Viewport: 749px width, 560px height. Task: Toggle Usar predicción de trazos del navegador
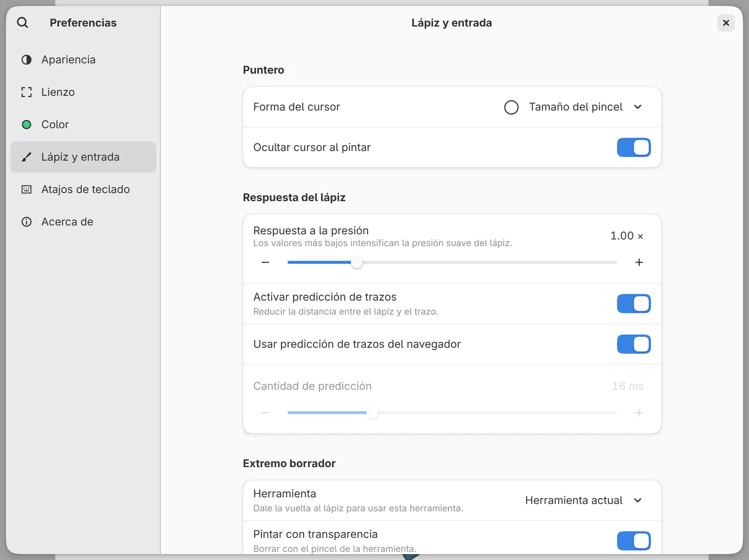[634, 344]
